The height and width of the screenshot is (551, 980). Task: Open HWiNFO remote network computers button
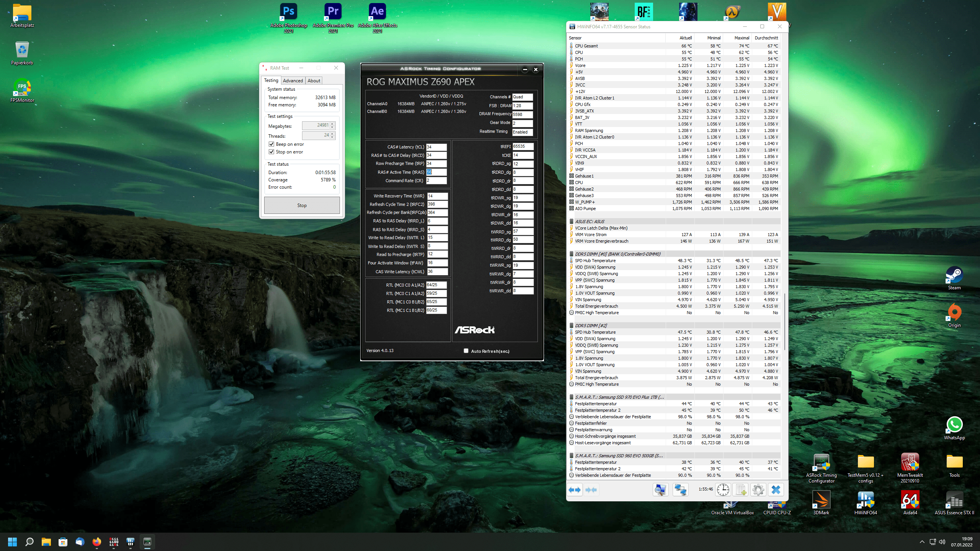point(681,490)
